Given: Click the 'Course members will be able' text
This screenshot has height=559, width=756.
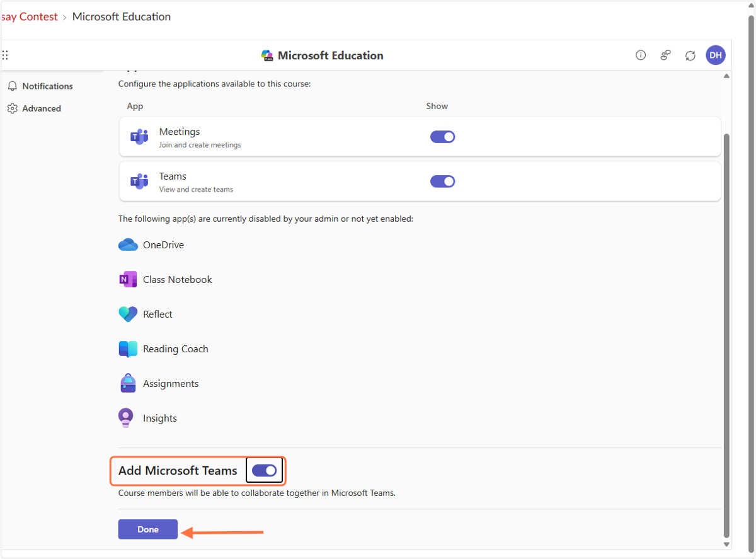Looking at the screenshot, I should click(257, 493).
